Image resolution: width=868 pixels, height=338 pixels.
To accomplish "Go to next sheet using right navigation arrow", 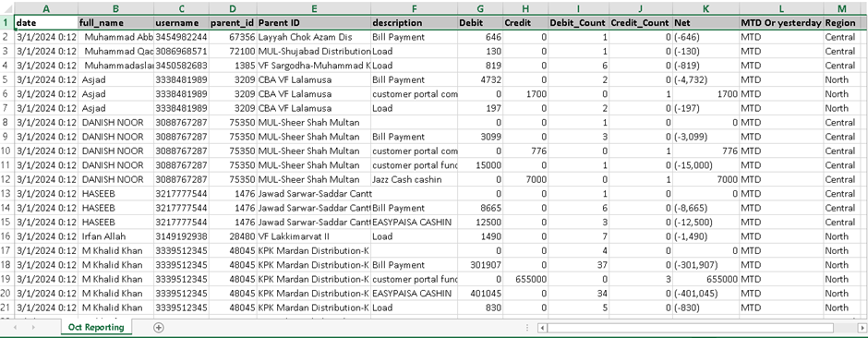I will point(34,328).
